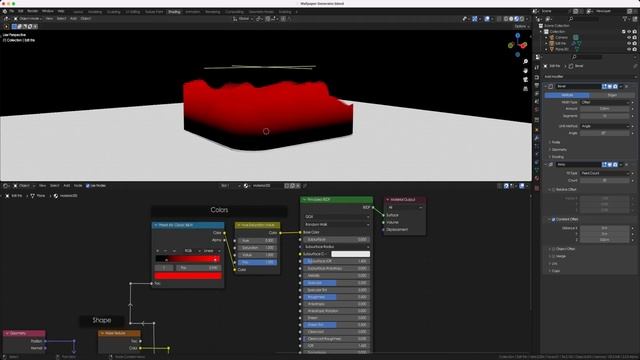Open the Add Modifier dropdown
The height and width of the screenshot is (360, 640).
coord(589,77)
